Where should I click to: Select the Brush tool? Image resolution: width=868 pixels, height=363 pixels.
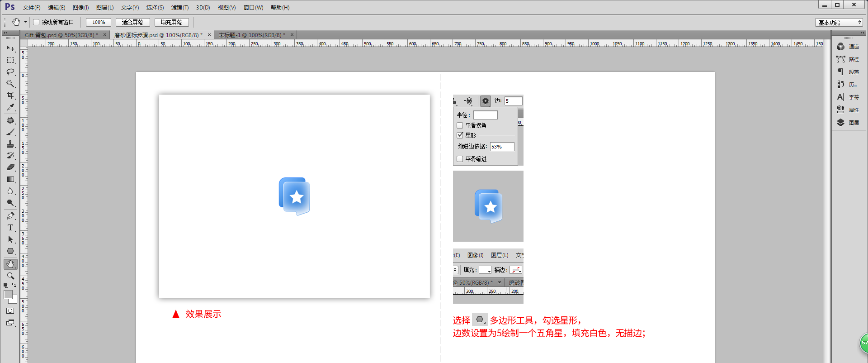coord(10,132)
